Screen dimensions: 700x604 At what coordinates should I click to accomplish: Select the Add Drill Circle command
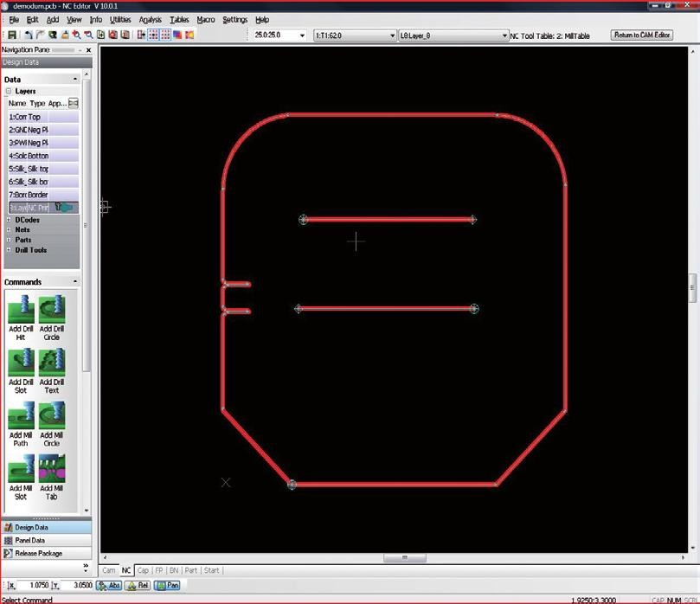[52, 318]
